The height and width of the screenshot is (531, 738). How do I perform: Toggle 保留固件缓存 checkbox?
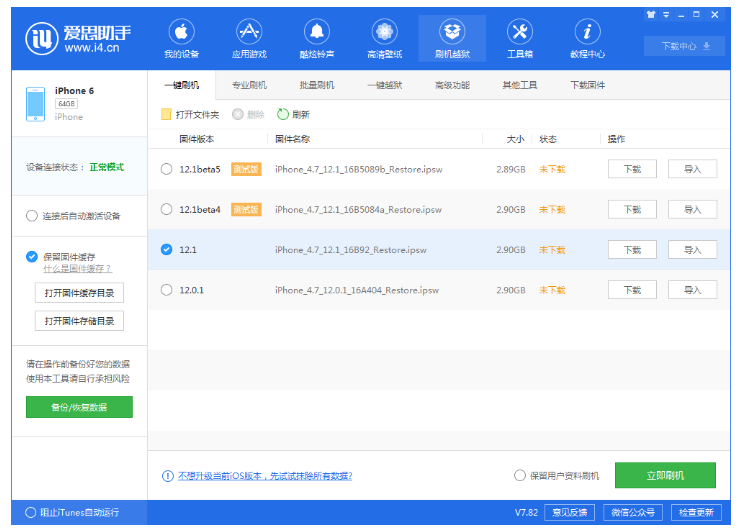(32, 257)
